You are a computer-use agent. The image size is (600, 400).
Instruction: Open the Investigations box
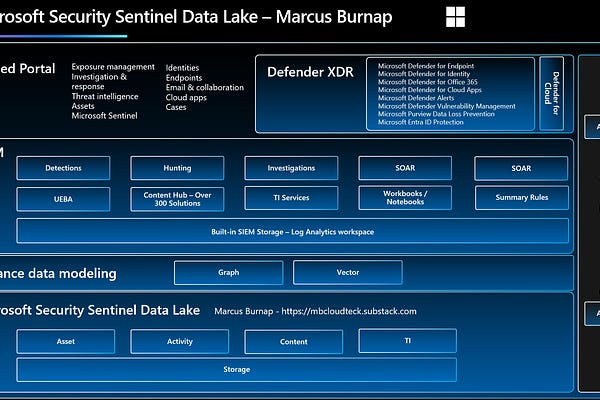291,168
